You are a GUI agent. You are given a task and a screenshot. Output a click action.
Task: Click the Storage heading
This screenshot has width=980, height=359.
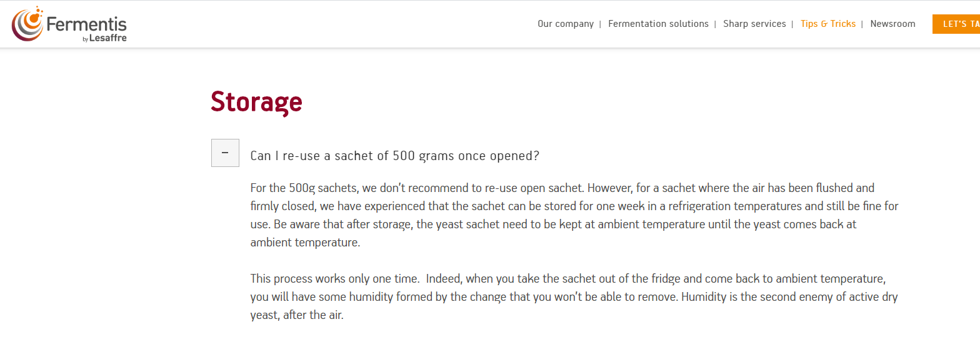pos(256,101)
